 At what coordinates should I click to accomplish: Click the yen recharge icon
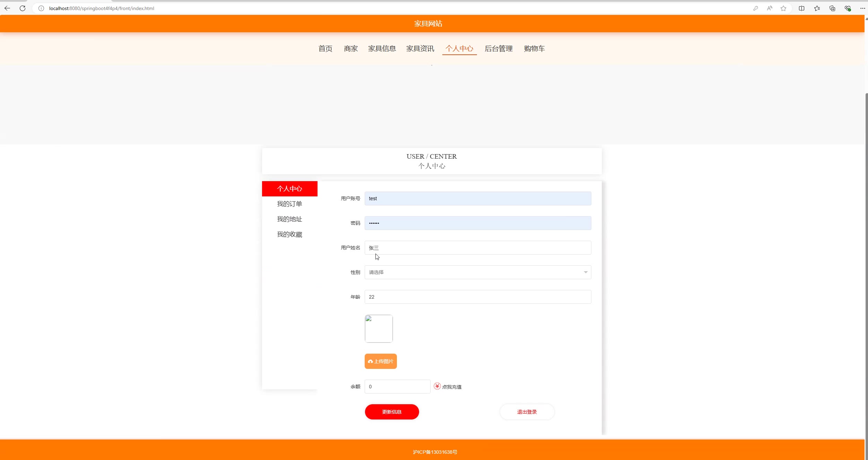click(437, 386)
